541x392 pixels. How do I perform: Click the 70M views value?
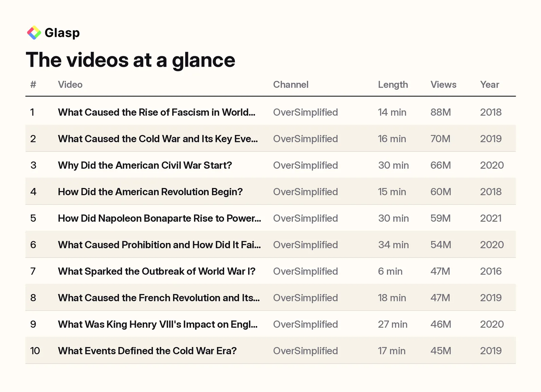440,139
